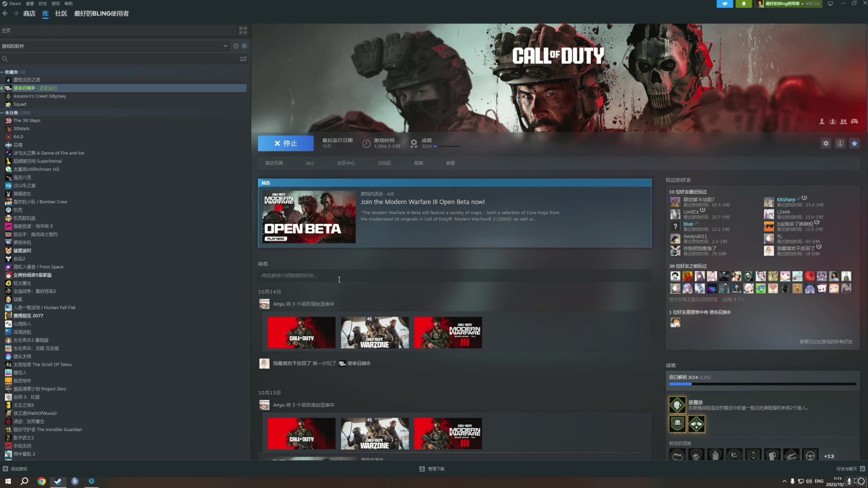Go back with the left arrow
The image size is (868, 488).
pos(5,14)
